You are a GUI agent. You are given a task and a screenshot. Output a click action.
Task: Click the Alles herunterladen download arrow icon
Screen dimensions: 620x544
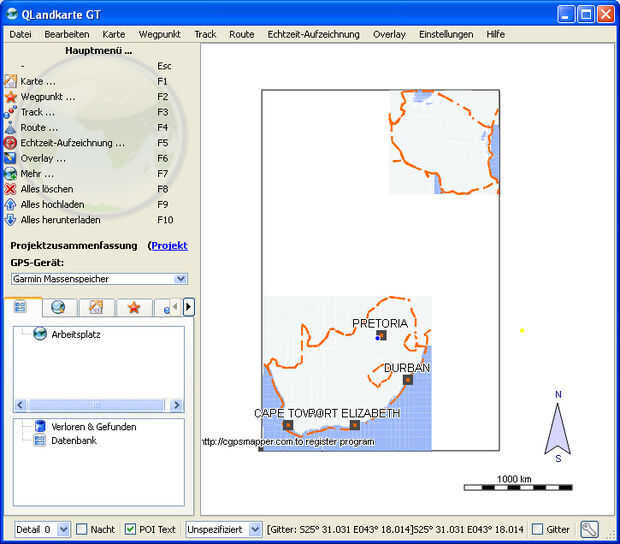[x=11, y=220]
